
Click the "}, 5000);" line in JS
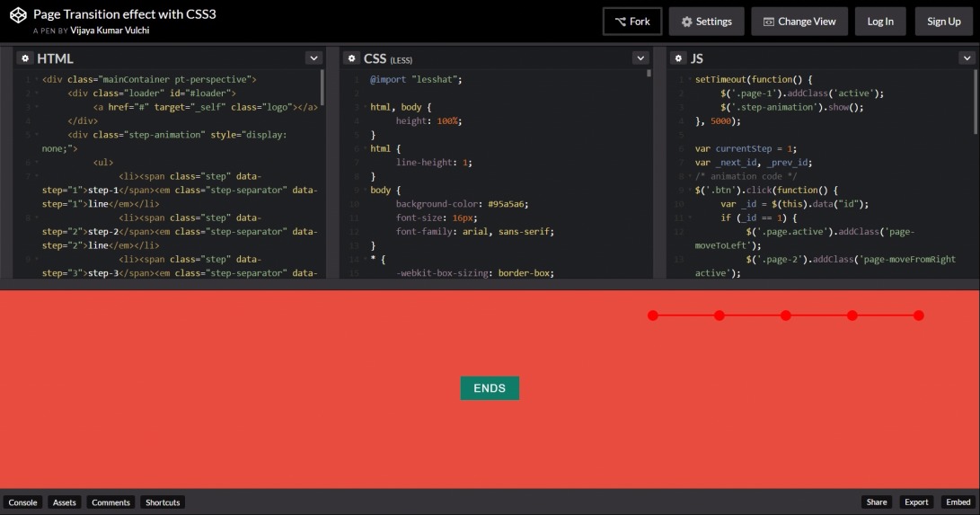point(718,121)
